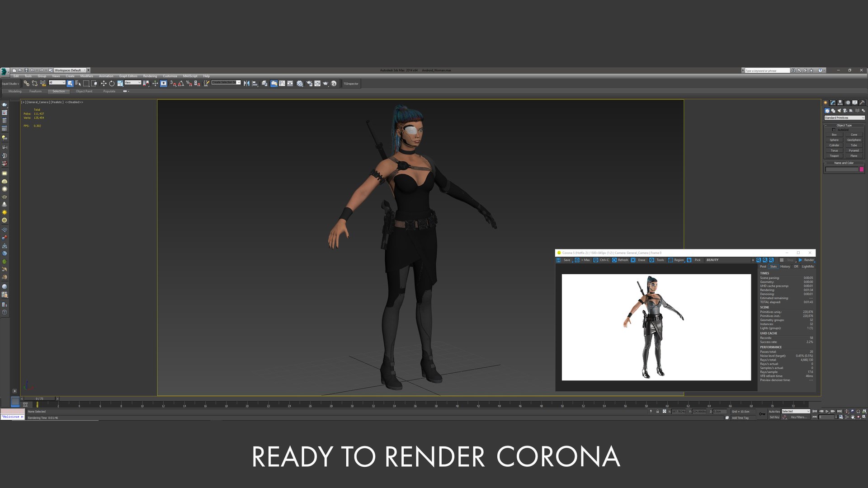868x488 pixels.
Task: Select the Shapes category icon in Create panel
Action: point(833,111)
